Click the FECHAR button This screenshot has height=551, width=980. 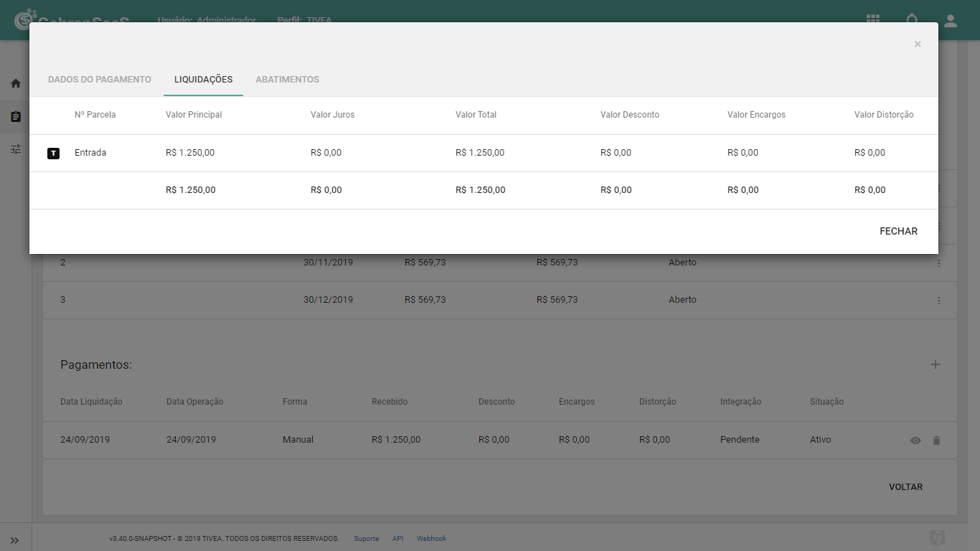click(x=898, y=232)
